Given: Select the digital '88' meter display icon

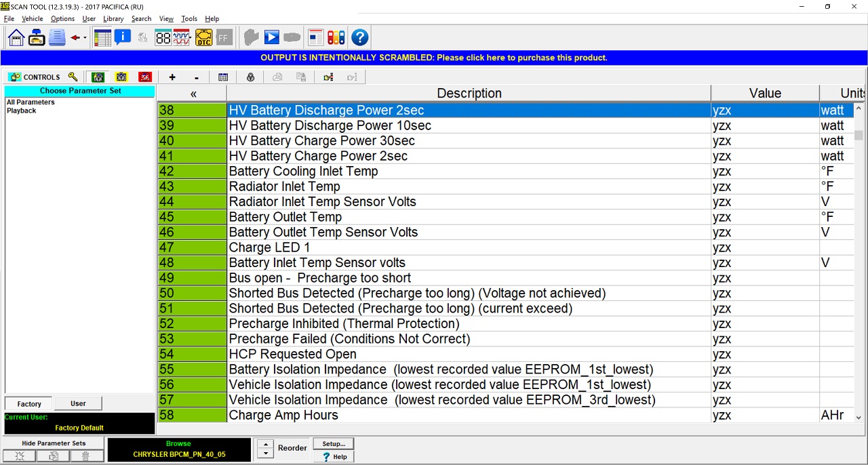Looking at the screenshot, I should pos(163,37).
